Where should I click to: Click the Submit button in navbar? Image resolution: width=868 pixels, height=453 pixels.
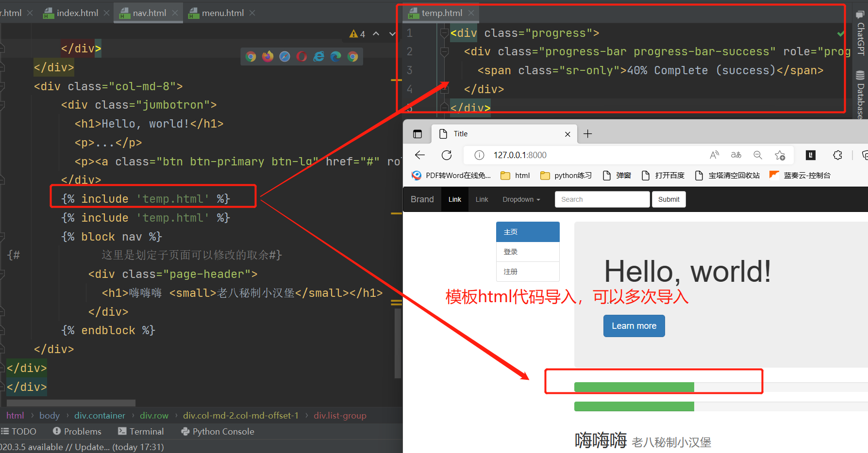[x=668, y=199]
